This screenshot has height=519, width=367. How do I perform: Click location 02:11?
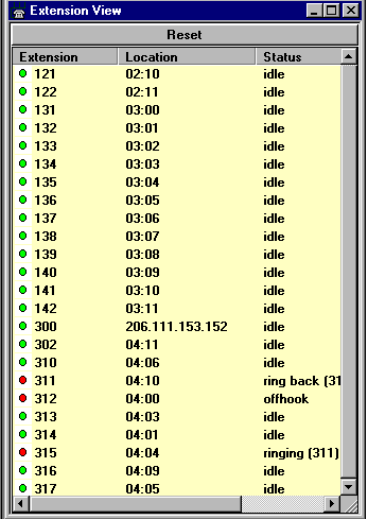pyautogui.click(x=142, y=92)
